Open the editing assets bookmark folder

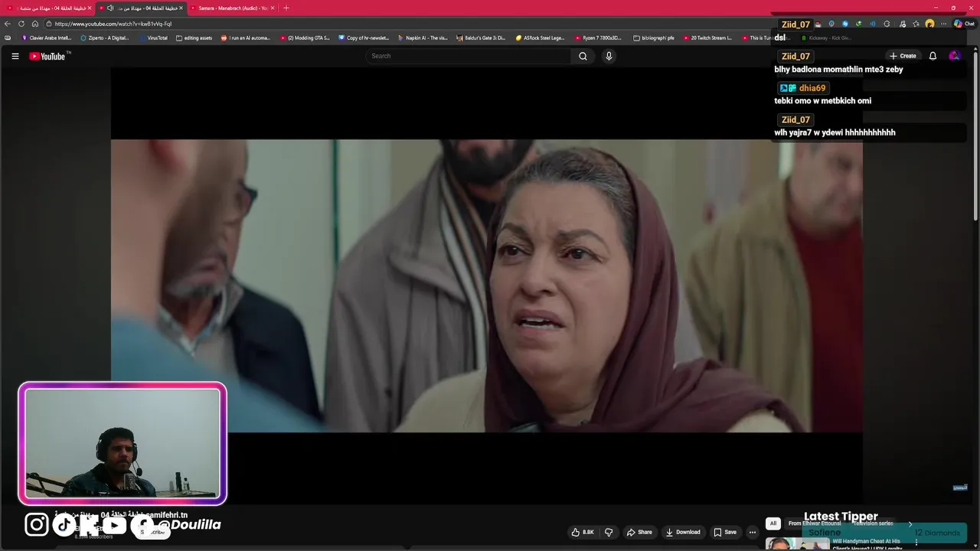coord(194,37)
